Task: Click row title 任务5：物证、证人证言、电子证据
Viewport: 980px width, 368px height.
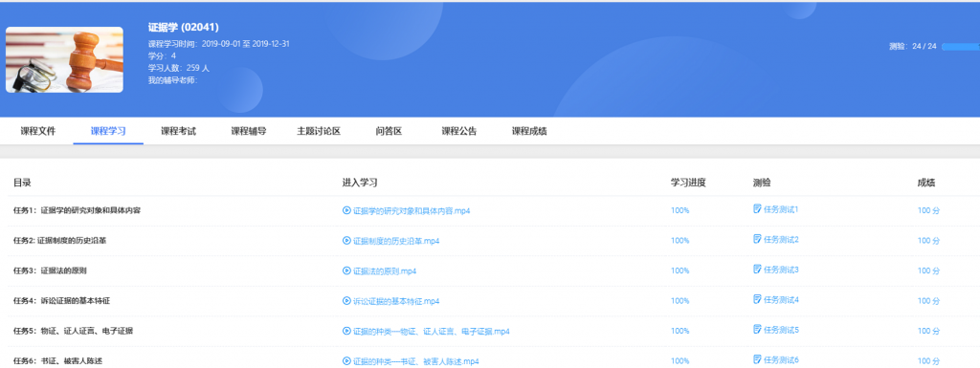Action: 73,331
